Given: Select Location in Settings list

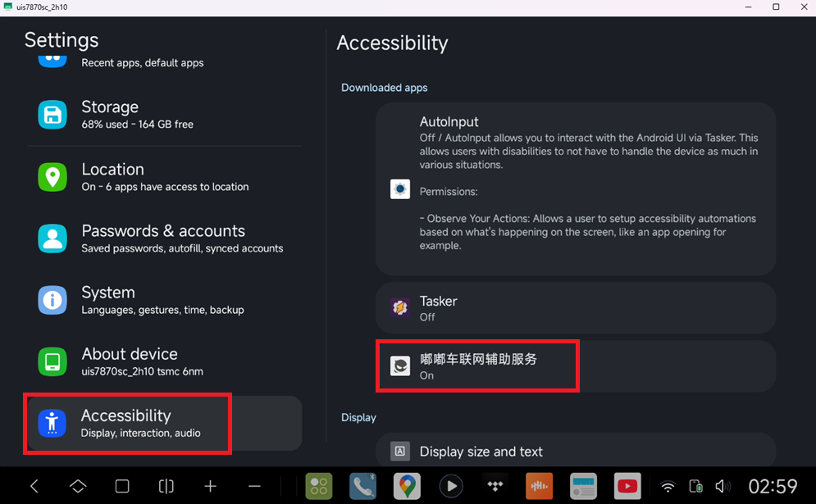Looking at the screenshot, I should (164, 177).
